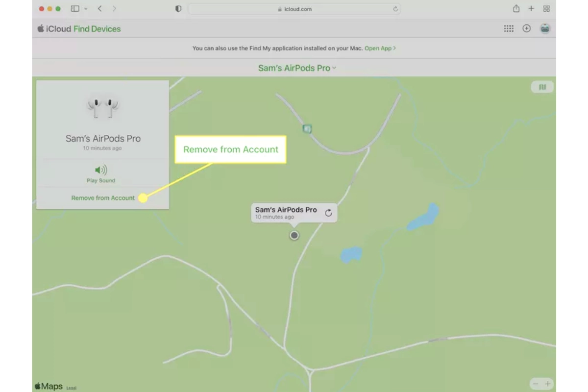Refresh Sam's AirPods Pro location
Screen dimensions: 588x392
coord(328,213)
